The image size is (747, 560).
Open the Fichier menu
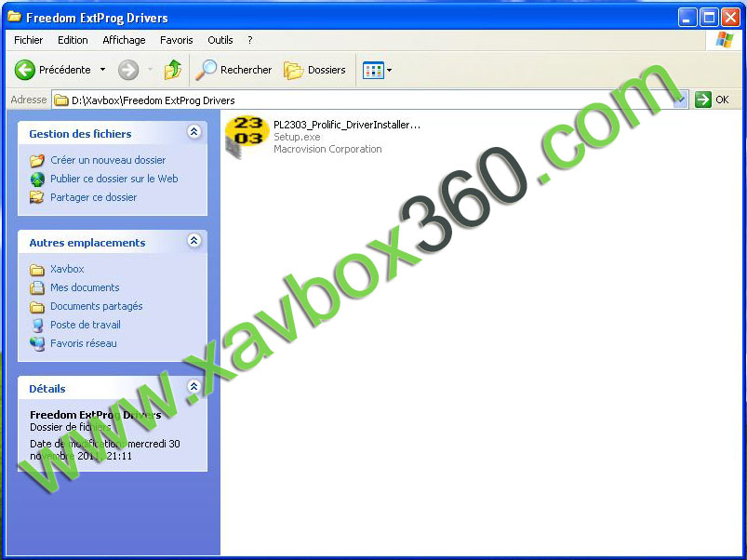click(29, 40)
